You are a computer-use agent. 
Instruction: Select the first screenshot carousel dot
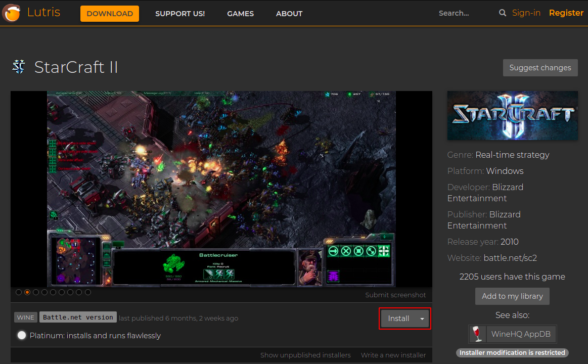click(19, 292)
